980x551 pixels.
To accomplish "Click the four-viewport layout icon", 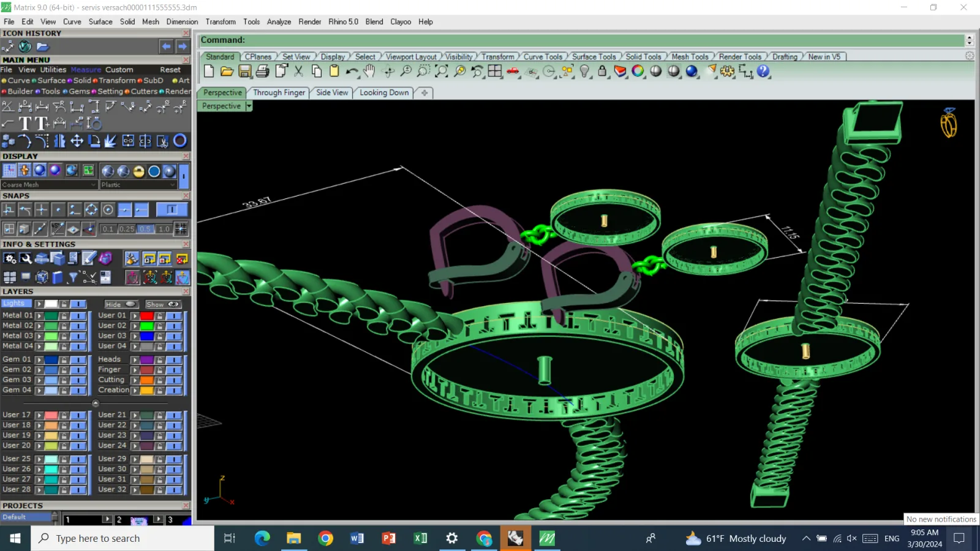I will click(x=495, y=71).
